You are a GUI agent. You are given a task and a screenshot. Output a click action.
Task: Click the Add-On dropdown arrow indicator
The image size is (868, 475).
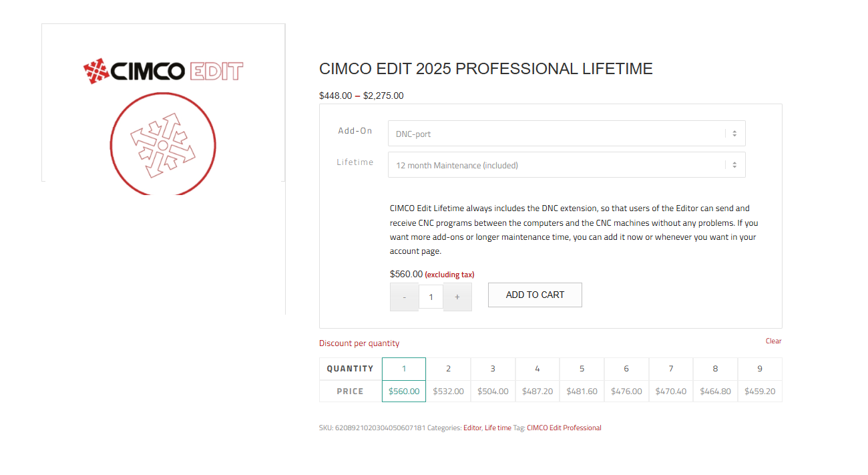pyautogui.click(x=734, y=134)
